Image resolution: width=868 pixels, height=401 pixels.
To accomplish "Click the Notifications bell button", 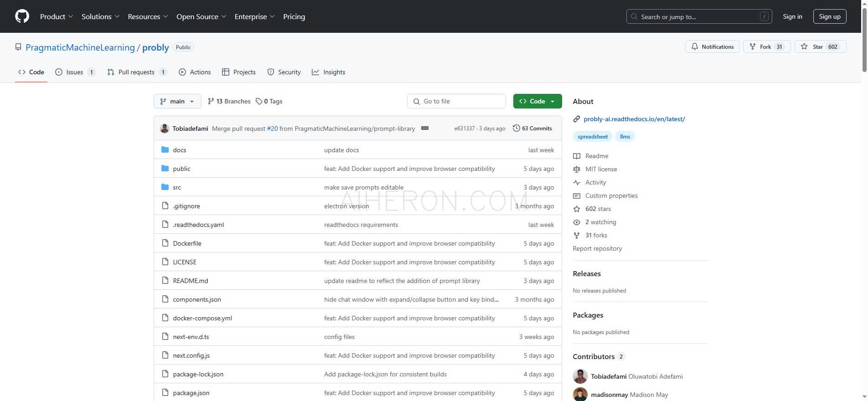I will (712, 46).
